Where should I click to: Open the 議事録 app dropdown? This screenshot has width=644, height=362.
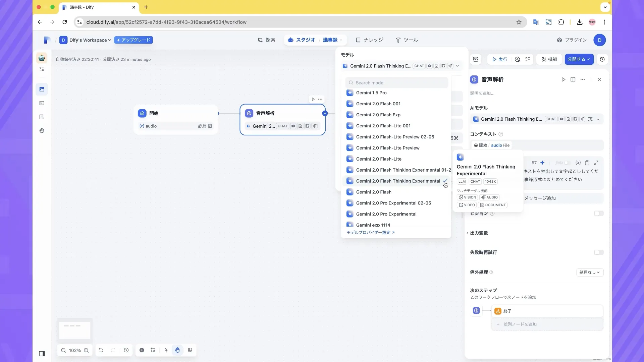333,40
